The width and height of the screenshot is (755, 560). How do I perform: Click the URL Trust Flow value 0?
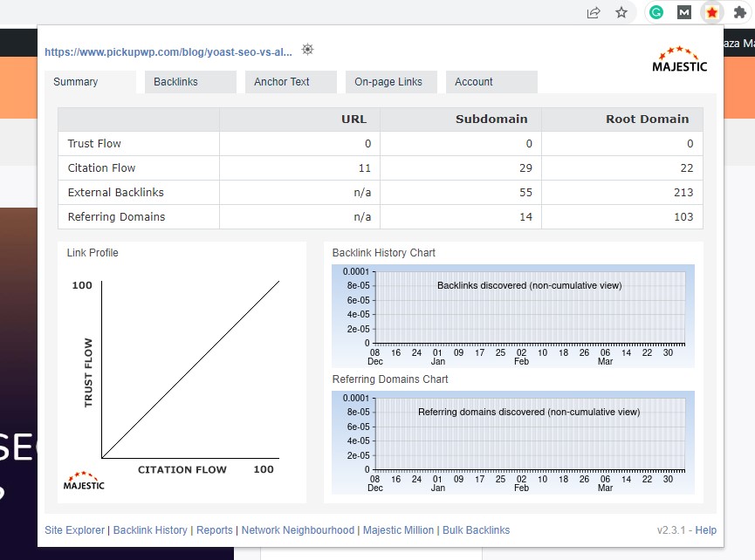367,144
